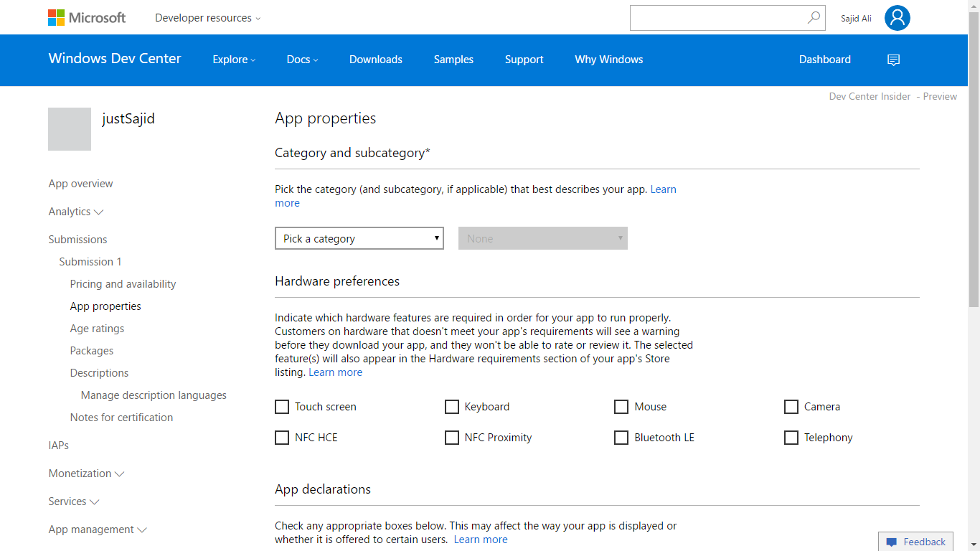Open the Samples nav item

(x=453, y=60)
